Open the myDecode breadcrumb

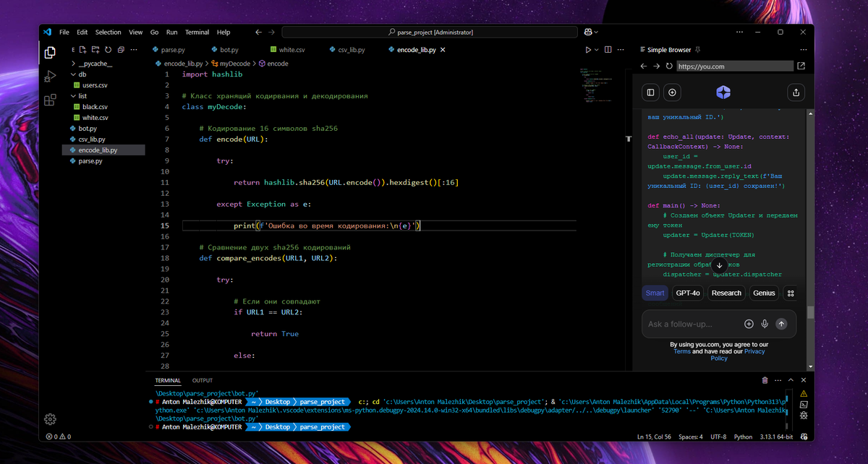(x=230, y=64)
